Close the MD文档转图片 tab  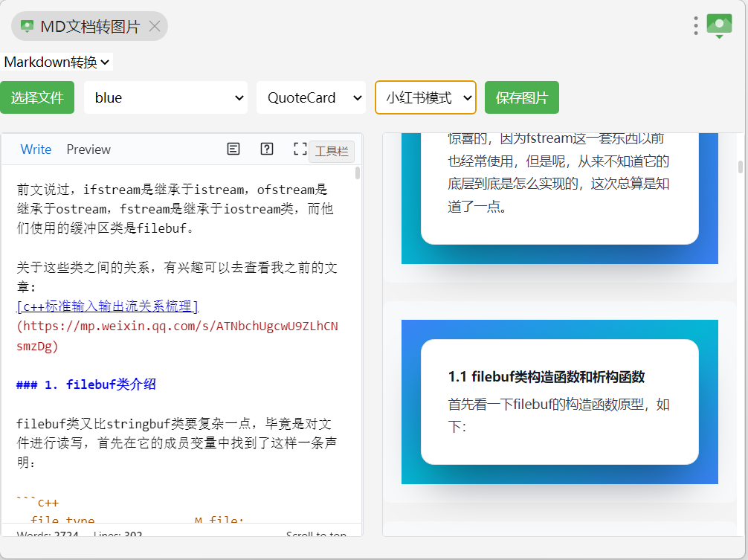click(x=155, y=26)
